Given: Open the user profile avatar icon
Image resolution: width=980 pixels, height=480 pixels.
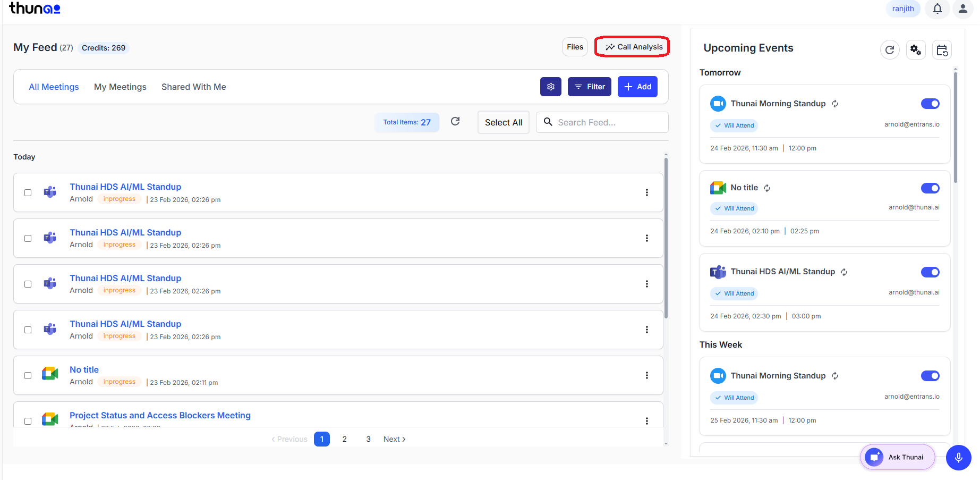Looking at the screenshot, I should coord(963,9).
